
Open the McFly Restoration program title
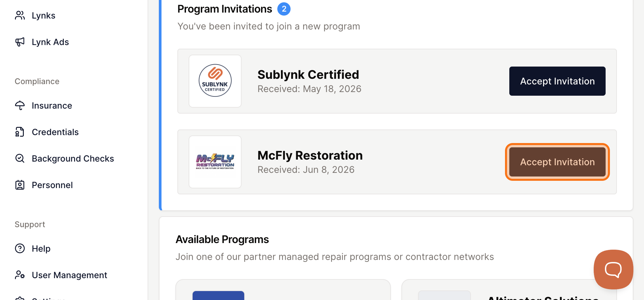(x=310, y=155)
